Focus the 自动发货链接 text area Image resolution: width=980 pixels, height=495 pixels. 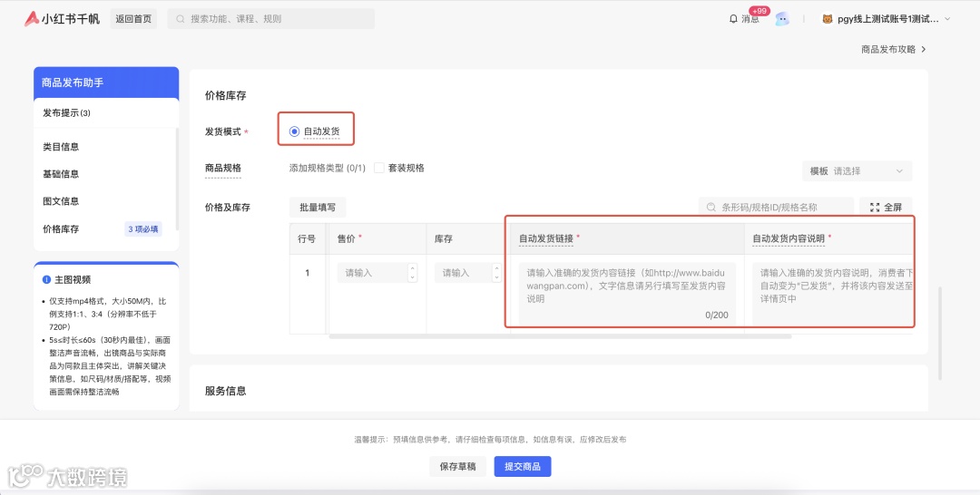[x=627, y=294]
